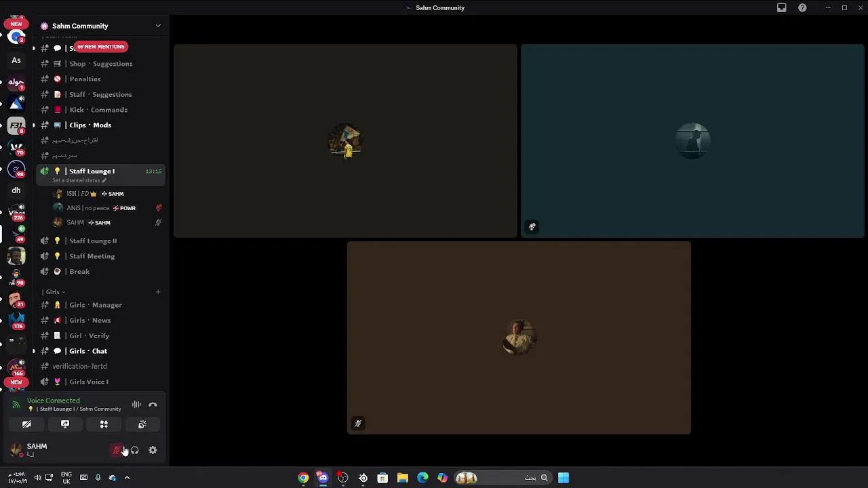Focus the top-left participant video tile
Image resolution: width=868 pixels, height=488 pixels.
(345, 141)
